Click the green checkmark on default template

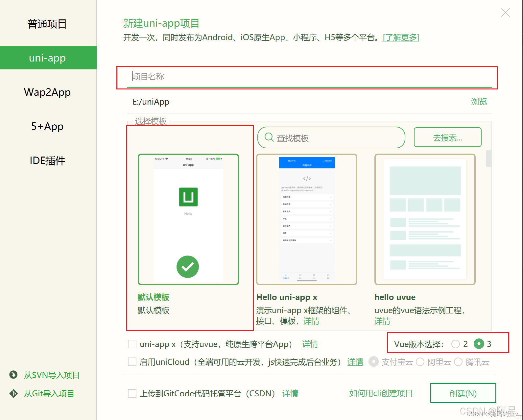(188, 267)
